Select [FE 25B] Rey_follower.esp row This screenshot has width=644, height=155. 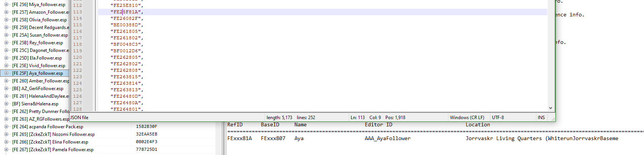[37, 43]
